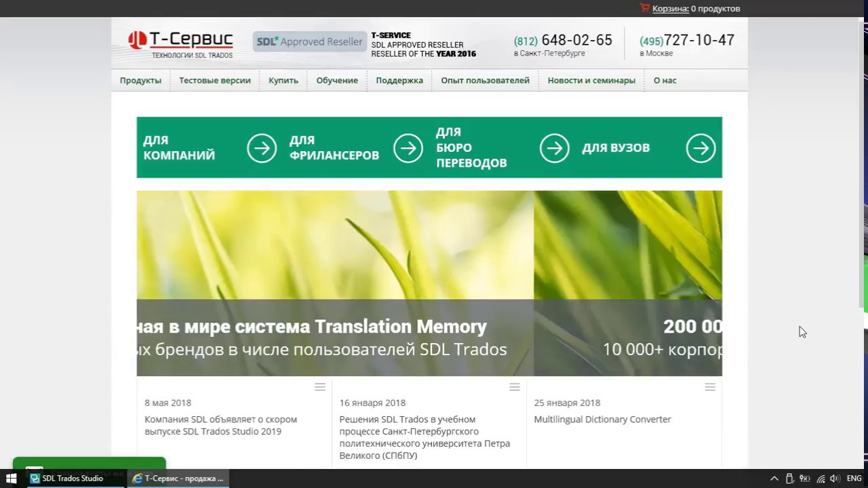
Task: Open the SDL Trados Studio 2019 news article
Action: tap(221, 425)
